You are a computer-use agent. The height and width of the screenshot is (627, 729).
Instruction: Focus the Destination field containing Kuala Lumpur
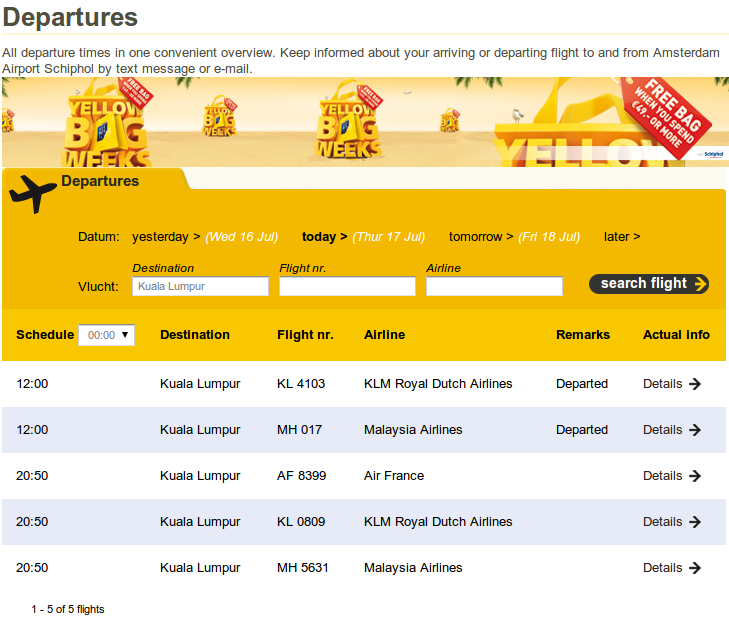(x=200, y=286)
